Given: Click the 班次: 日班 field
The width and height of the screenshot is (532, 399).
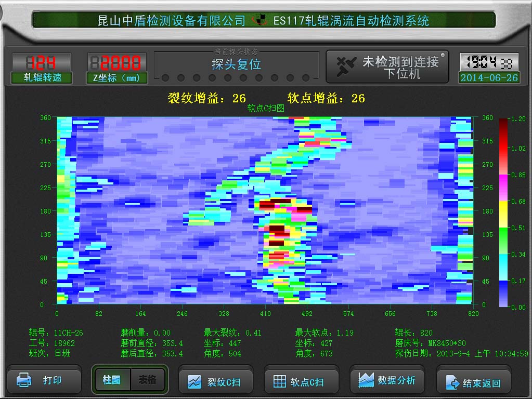Looking at the screenshot, I should click(50, 353).
